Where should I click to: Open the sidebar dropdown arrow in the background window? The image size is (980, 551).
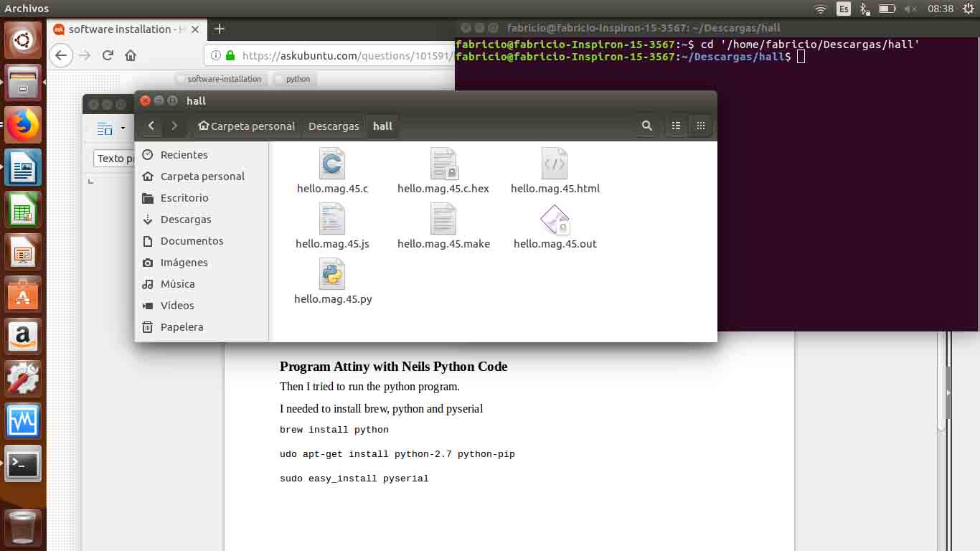click(x=123, y=128)
